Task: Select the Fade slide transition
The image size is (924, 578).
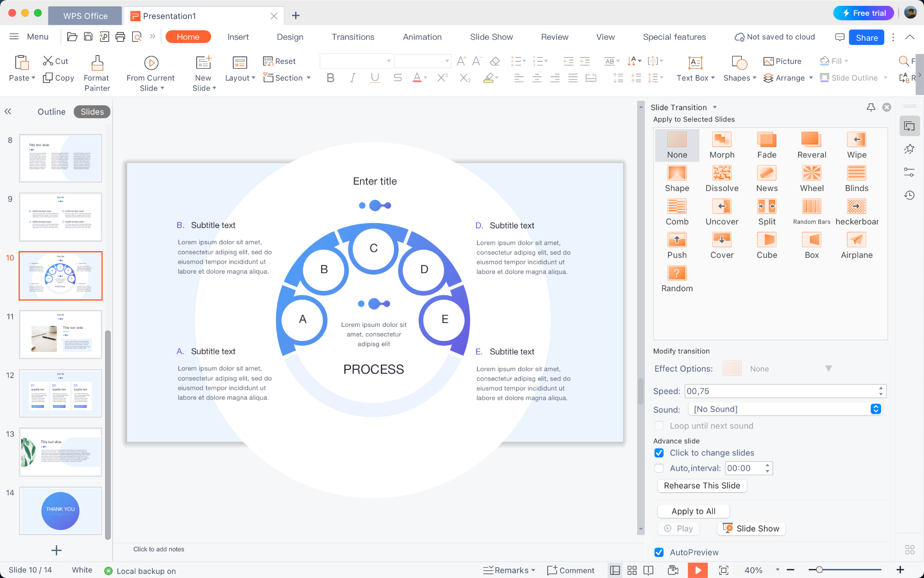Action: pyautogui.click(x=767, y=144)
